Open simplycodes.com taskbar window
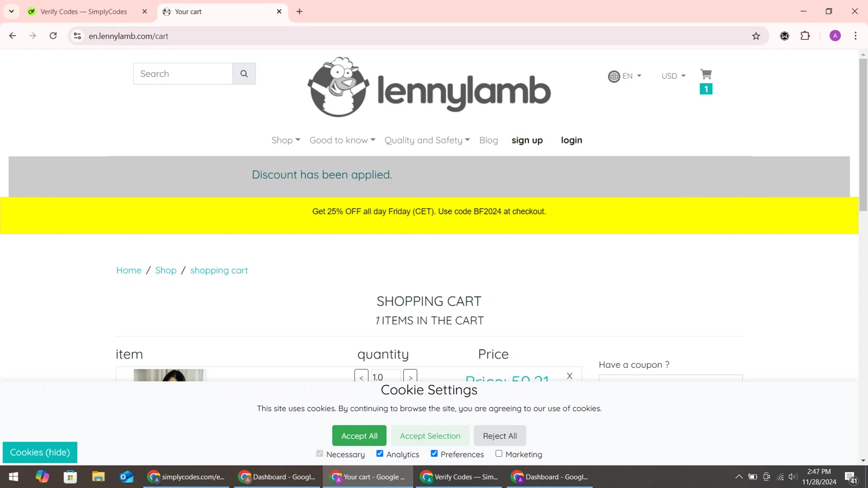The image size is (868, 488). click(x=186, y=477)
